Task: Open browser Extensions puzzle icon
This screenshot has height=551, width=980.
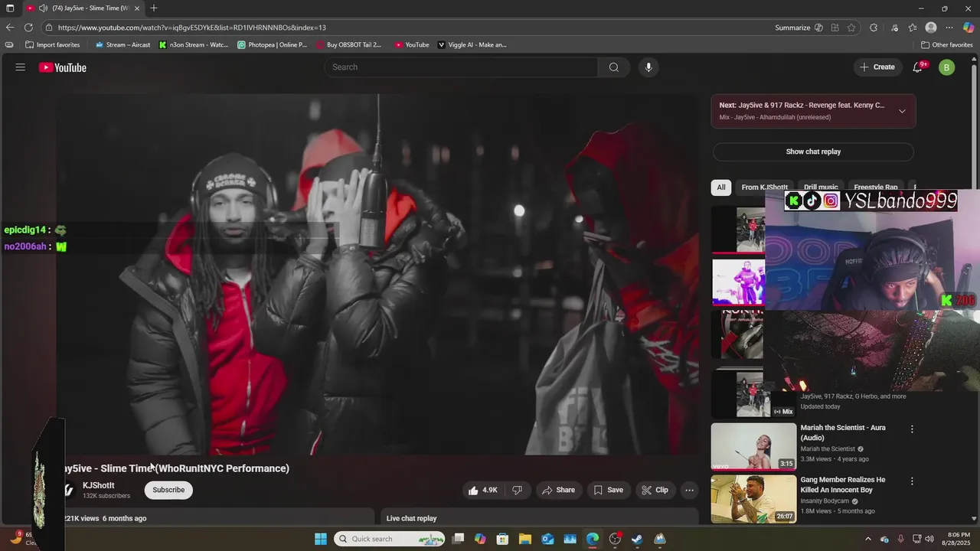Action: pyautogui.click(x=874, y=28)
